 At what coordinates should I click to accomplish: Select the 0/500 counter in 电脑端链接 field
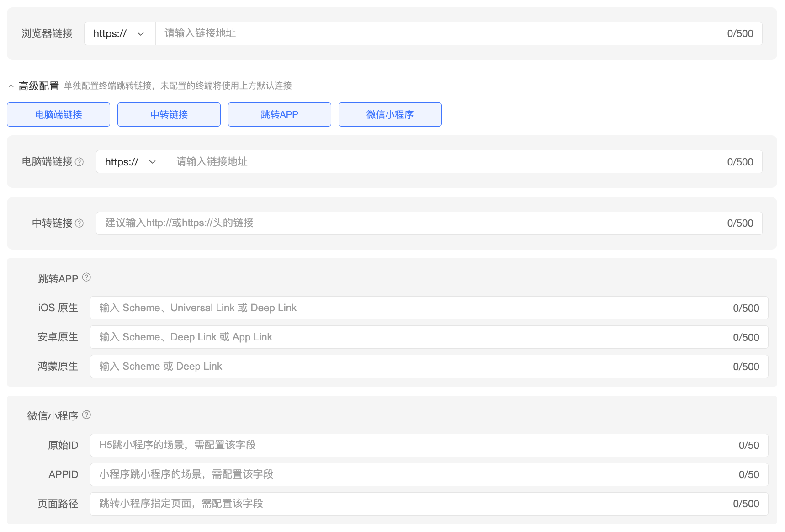740,162
